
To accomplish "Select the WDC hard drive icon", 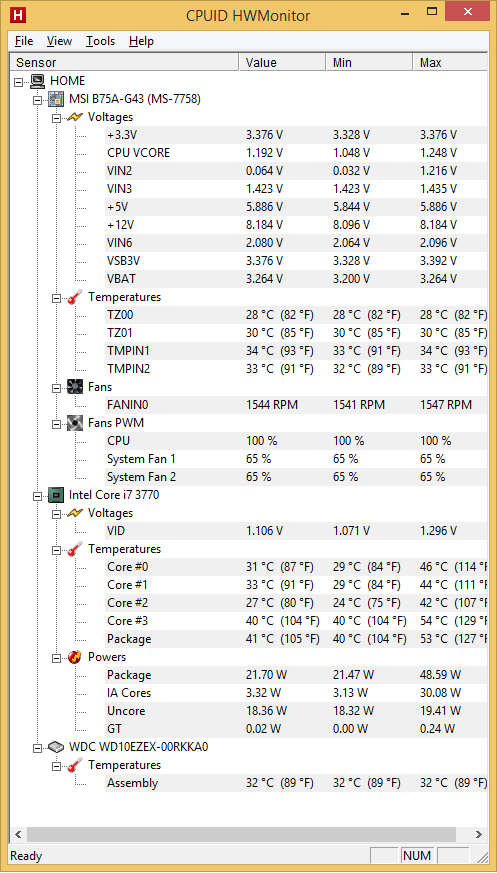I will (x=56, y=747).
